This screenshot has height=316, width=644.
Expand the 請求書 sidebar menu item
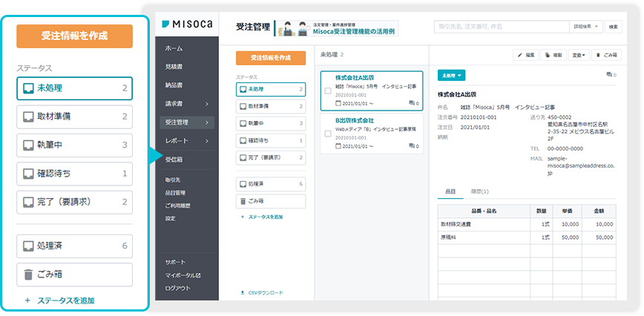coord(187,103)
